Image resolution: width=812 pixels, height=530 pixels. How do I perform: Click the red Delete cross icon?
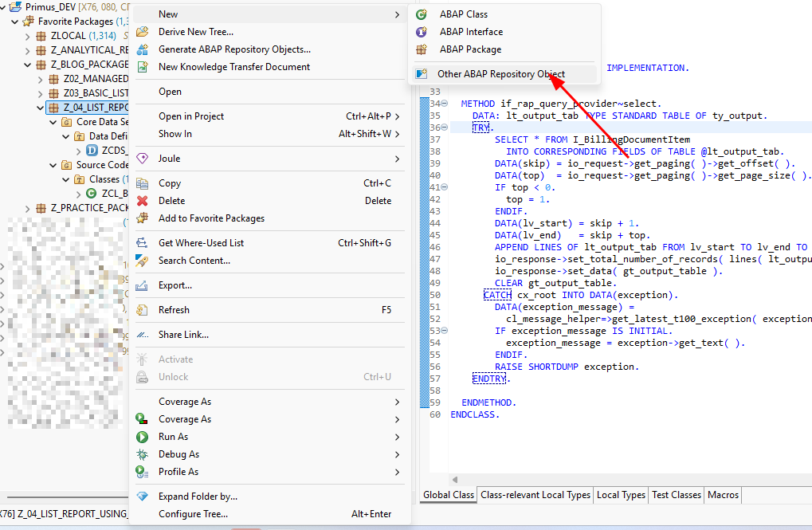point(143,201)
